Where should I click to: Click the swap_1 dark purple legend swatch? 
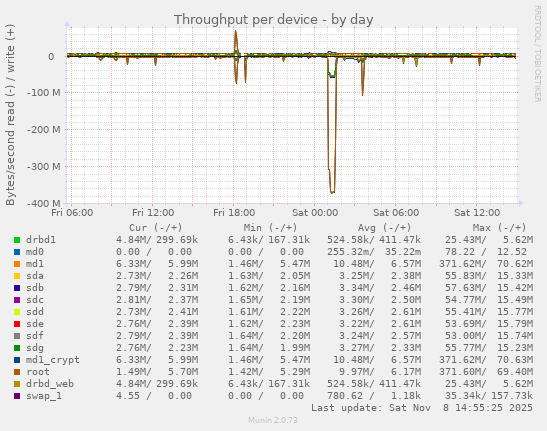tap(17, 396)
